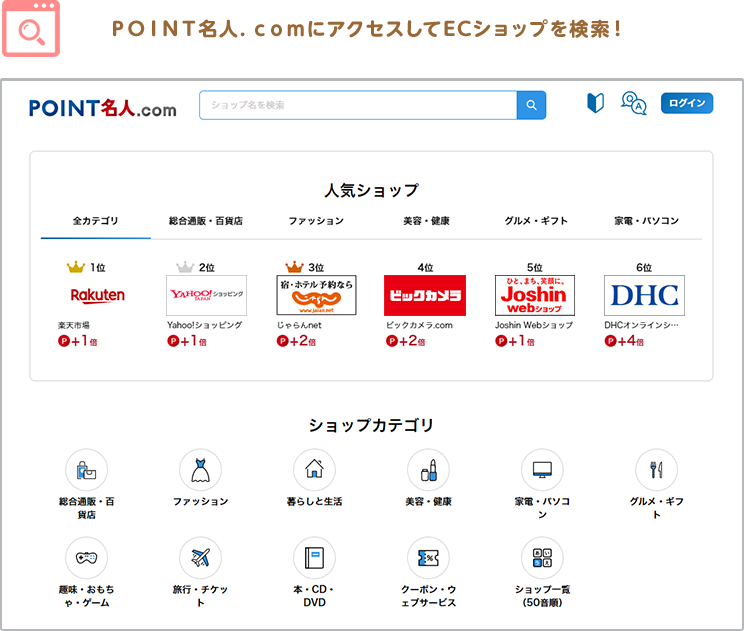This screenshot has height=631, width=744.
Task: Click the 本・CD・DVD book icon
Action: (314, 557)
